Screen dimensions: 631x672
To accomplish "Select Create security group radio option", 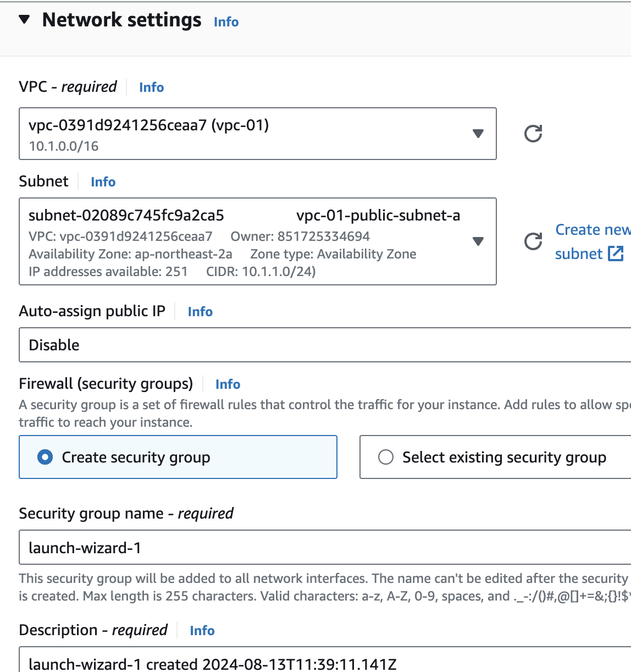I will 45,457.
